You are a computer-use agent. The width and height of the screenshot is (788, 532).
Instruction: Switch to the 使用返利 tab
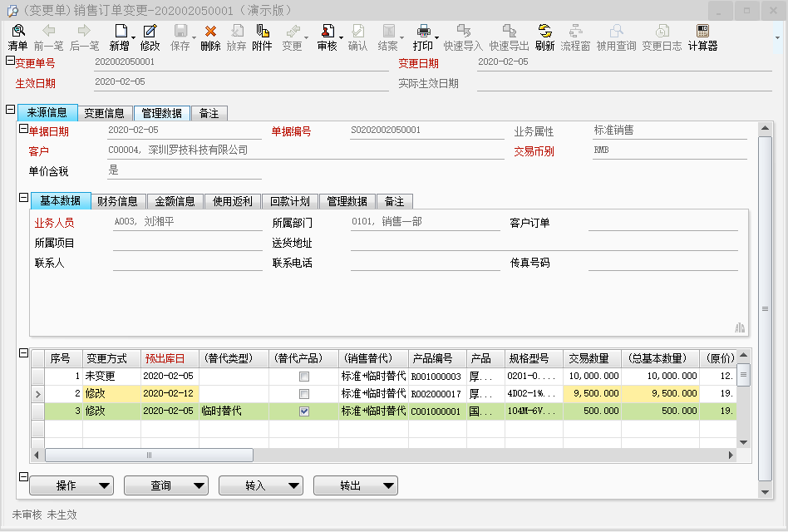click(x=232, y=201)
